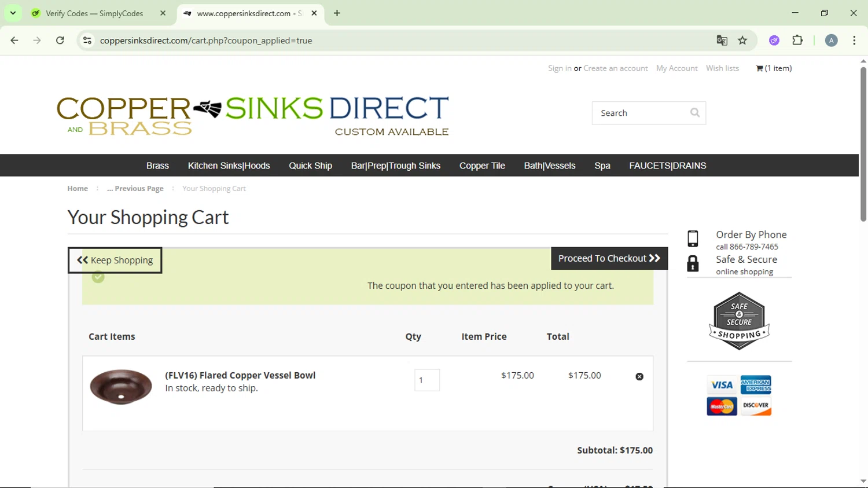868x488 pixels.
Task: Click the 'In stock, ready to ship.' text
Action: click(211, 388)
